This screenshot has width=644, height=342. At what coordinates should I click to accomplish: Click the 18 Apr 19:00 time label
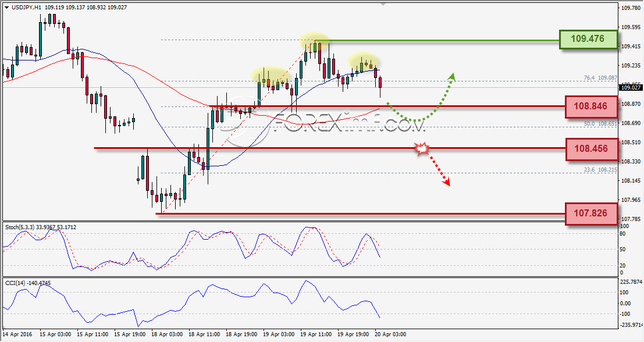(242, 334)
